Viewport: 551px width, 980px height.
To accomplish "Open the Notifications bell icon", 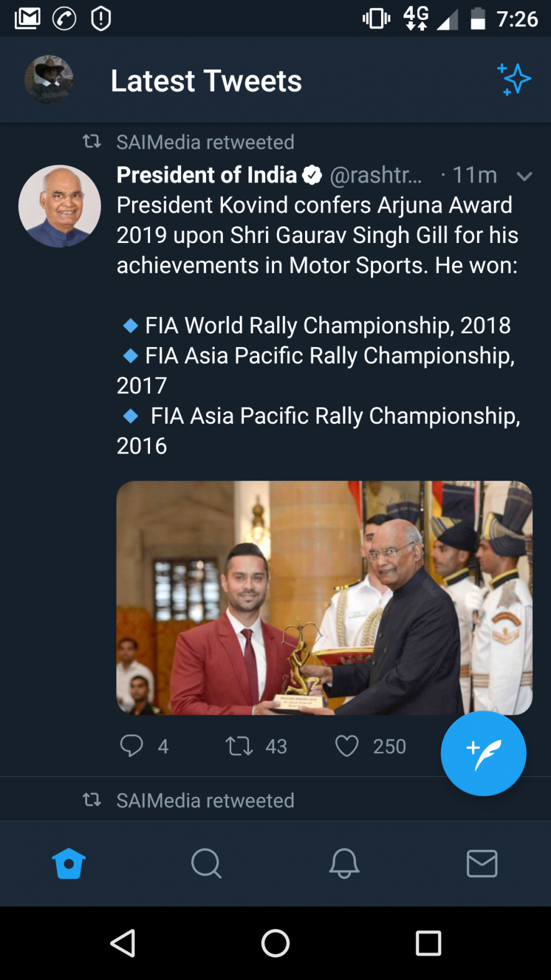I will (344, 863).
